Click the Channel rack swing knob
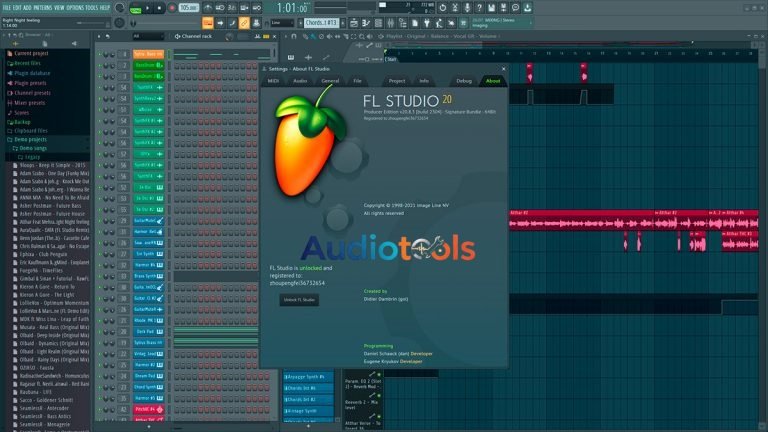Image resolution: width=768 pixels, height=432 pixels. pyautogui.click(x=229, y=36)
